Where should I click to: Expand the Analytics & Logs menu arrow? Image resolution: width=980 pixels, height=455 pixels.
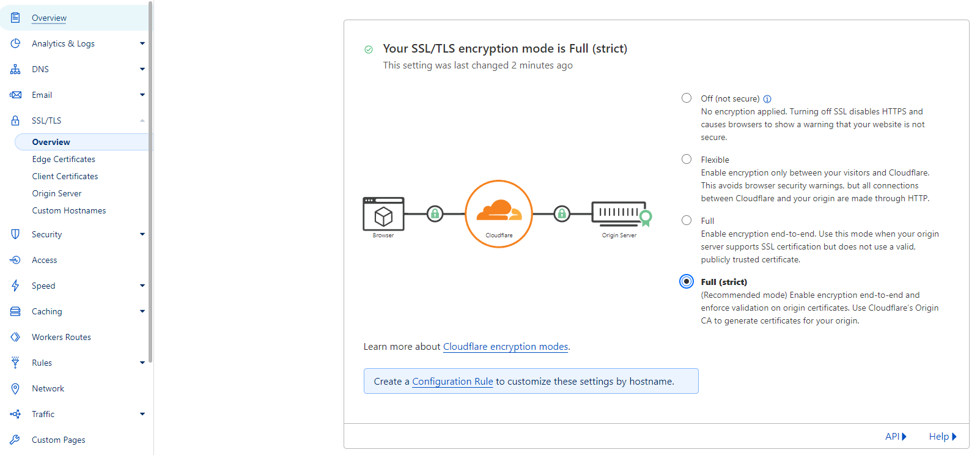142,43
